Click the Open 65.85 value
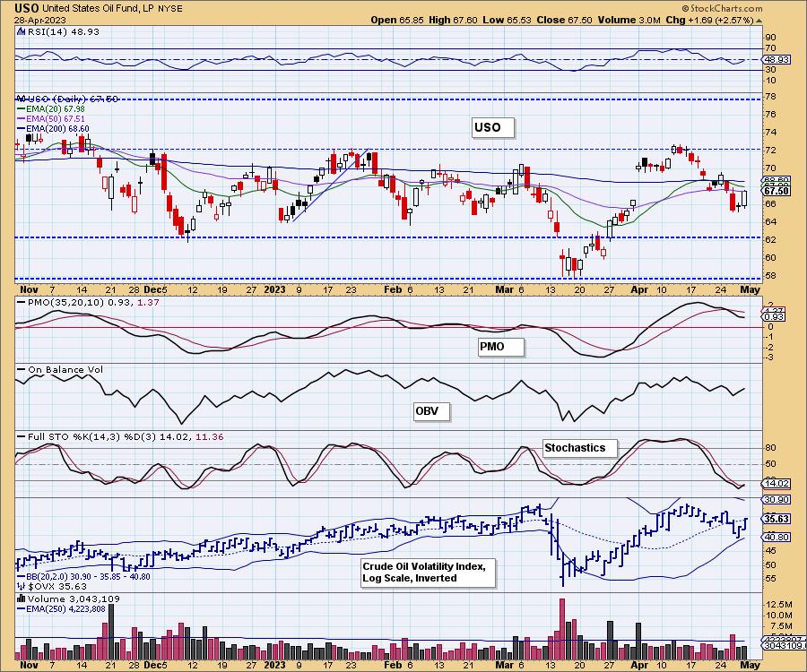This screenshot has width=807, height=672. point(397,20)
